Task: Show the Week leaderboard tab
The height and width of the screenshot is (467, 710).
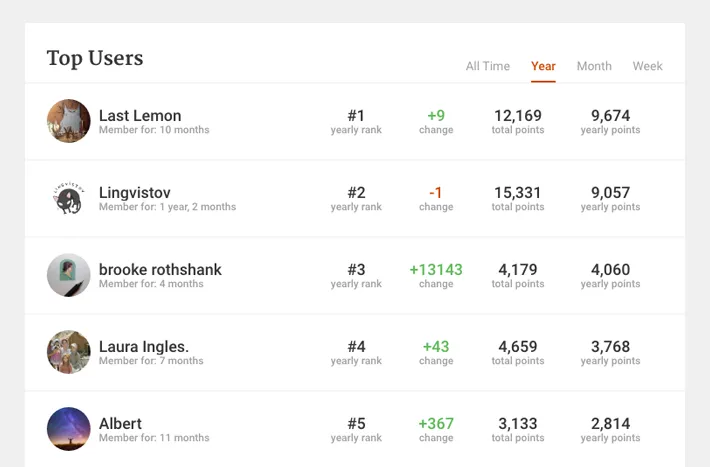Action: click(648, 66)
